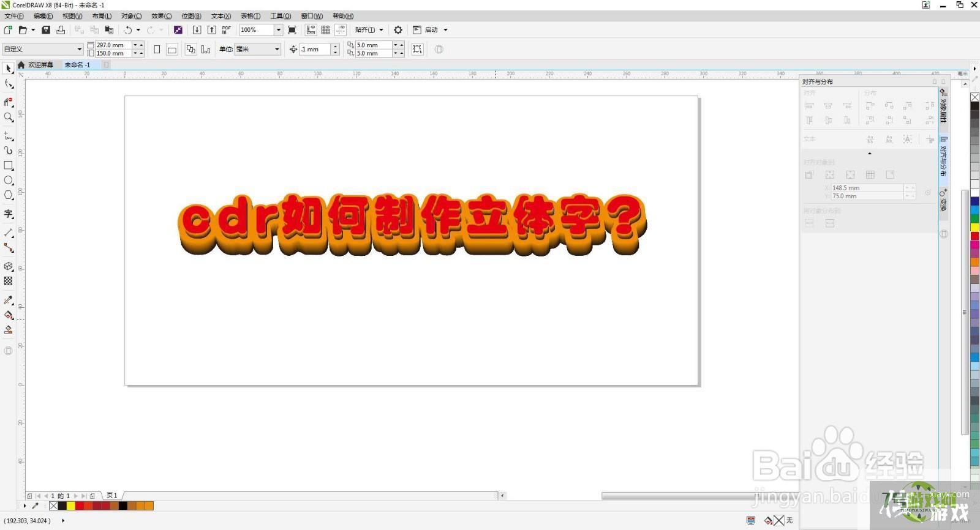The image size is (980, 530).
Task: Switch to the 欢迎屏幕 tab
Action: point(40,64)
